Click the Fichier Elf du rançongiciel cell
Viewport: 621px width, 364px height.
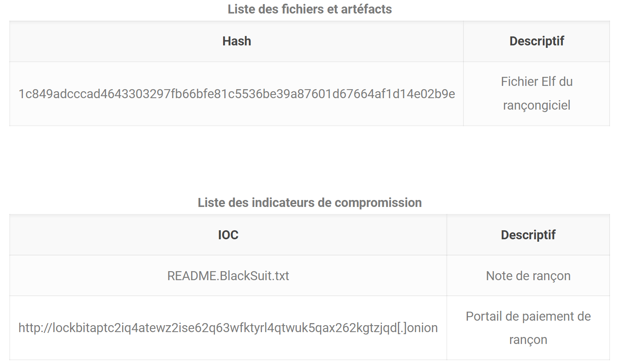(537, 94)
